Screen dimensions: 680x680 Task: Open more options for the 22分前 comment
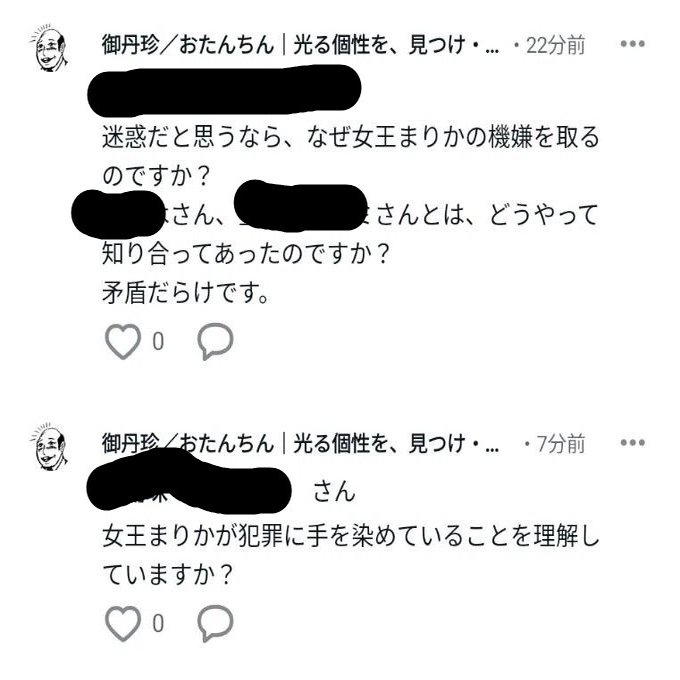click(x=632, y=44)
